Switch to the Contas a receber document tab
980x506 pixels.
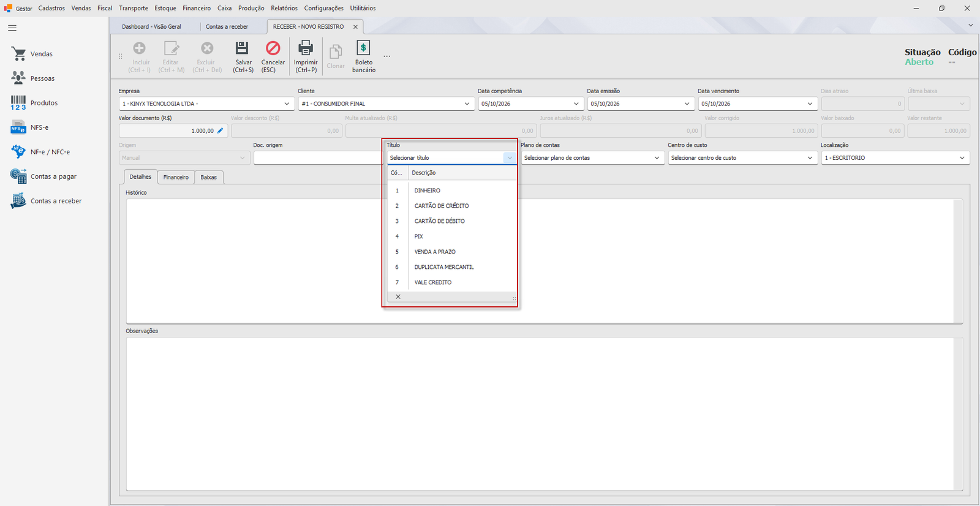click(227, 27)
